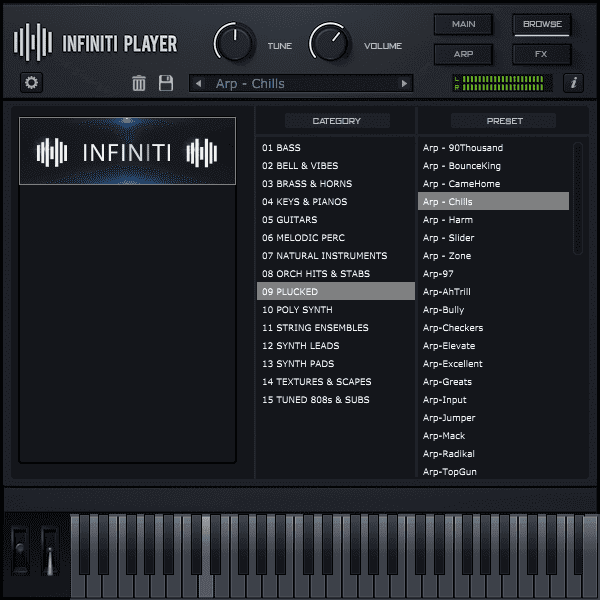Load preset Arp - 90Thousand
This screenshot has width=600, height=600.
point(494,148)
